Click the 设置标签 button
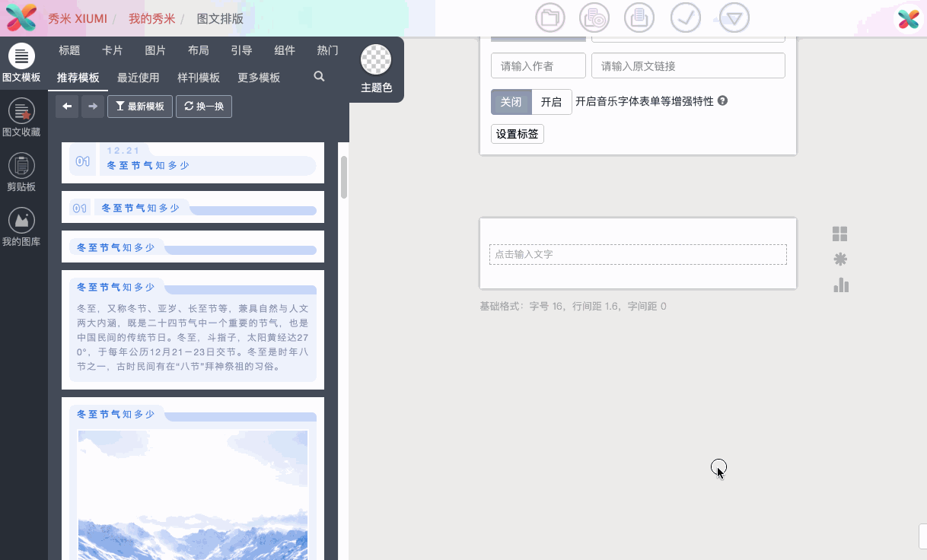This screenshot has width=927, height=560. click(518, 134)
